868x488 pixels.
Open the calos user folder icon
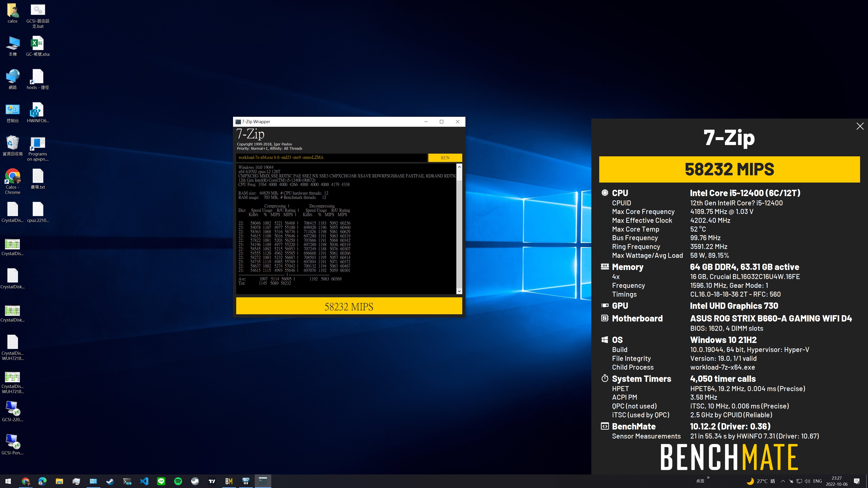(12, 14)
